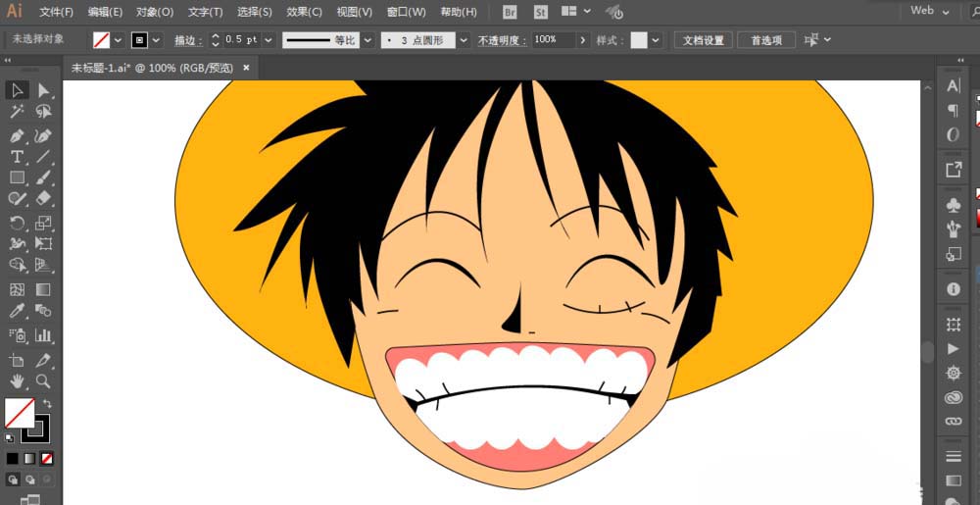This screenshot has height=505, width=980.
Task: Click control bar fill swatch
Action: pyautogui.click(x=101, y=40)
